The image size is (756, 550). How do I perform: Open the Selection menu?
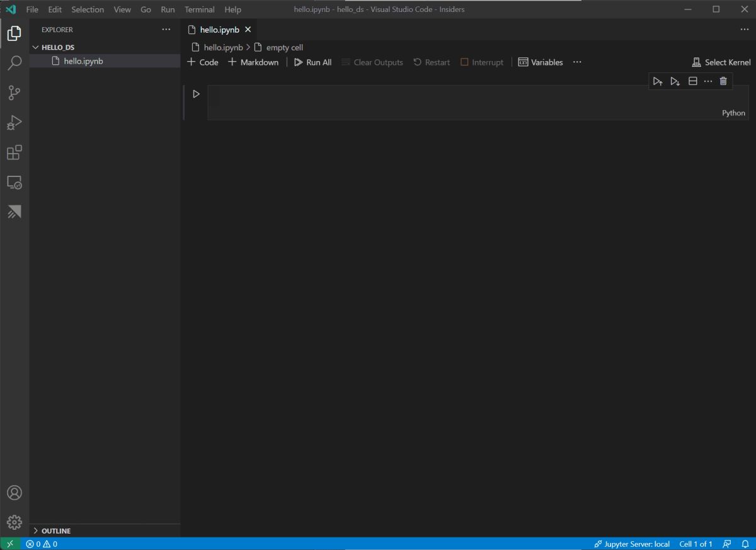88,9
